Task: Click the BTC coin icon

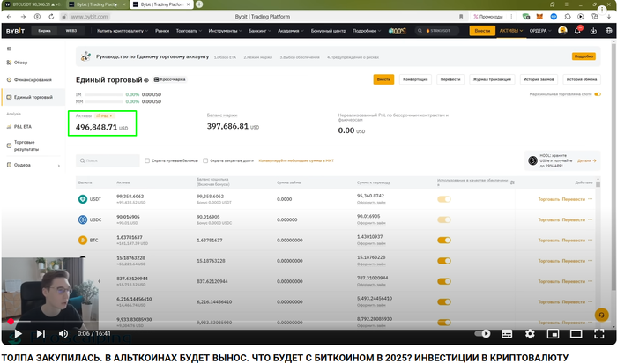Action: pos(83,240)
